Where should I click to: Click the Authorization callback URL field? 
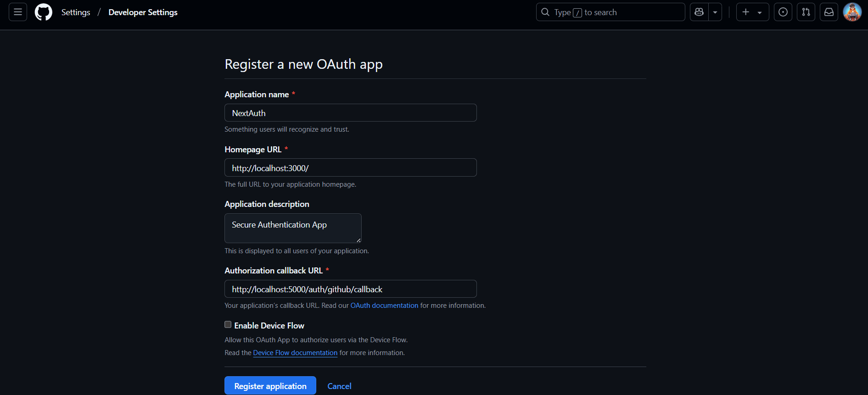tap(350, 289)
